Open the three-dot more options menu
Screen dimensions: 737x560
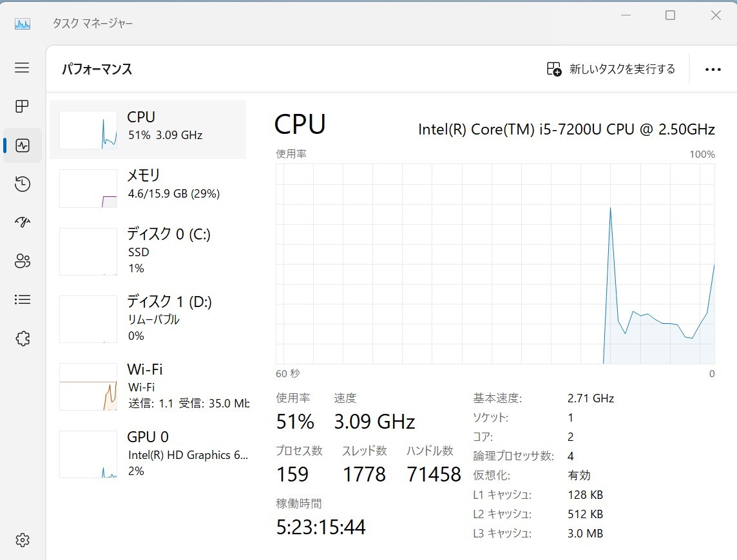tap(713, 70)
